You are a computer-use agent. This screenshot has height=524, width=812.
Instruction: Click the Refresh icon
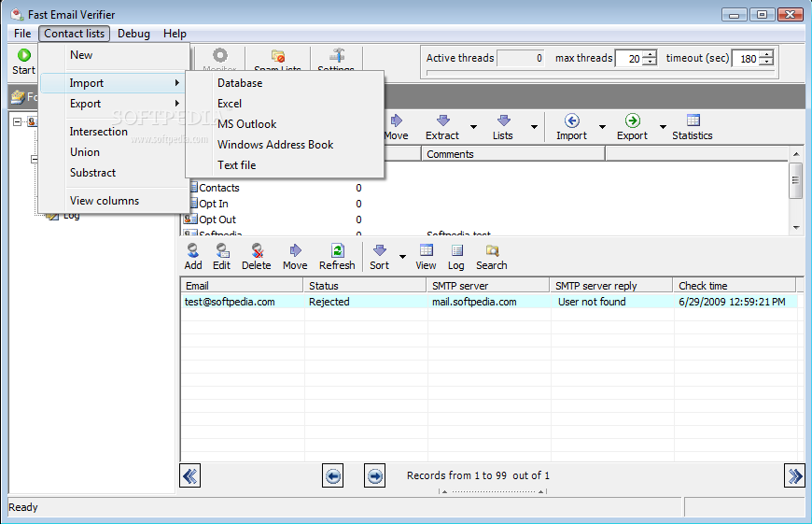point(338,251)
